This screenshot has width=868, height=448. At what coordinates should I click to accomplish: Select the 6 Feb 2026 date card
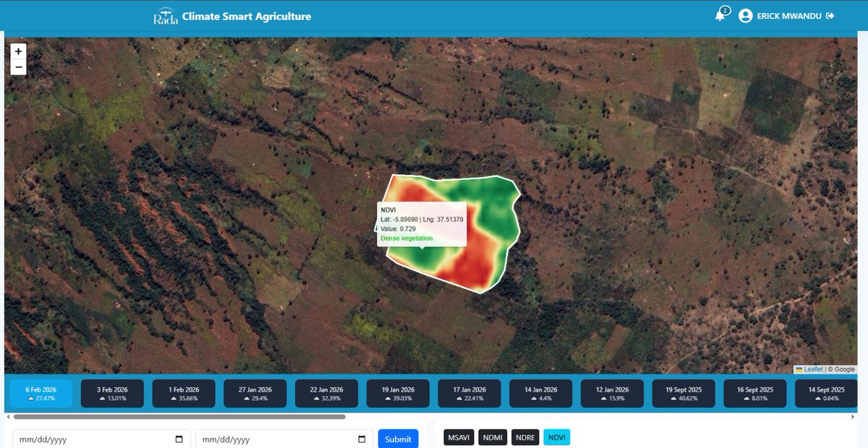click(41, 394)
